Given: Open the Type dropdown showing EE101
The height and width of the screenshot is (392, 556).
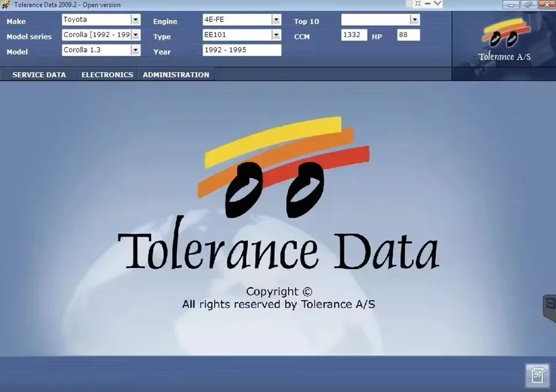Looking at the screenshot, I should click(277, 35).
